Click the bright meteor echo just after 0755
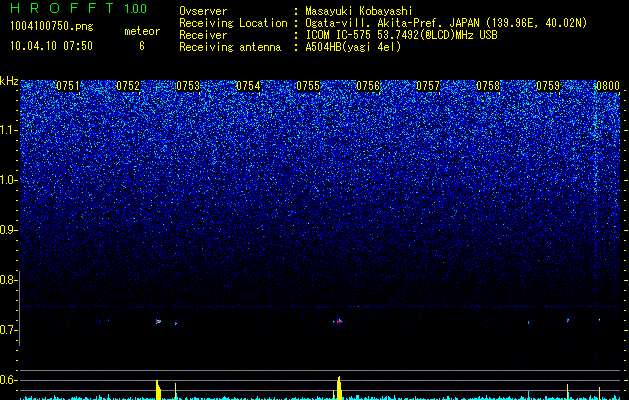Image resolution: width=629 pixels, height=400 pixels. [339, 321]
